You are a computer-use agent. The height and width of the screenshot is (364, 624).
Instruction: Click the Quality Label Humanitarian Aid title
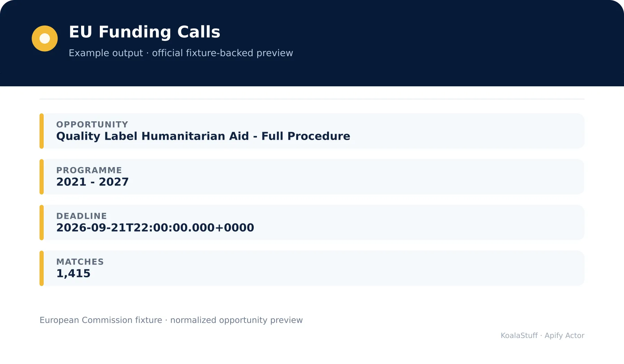tap(203, 136)
